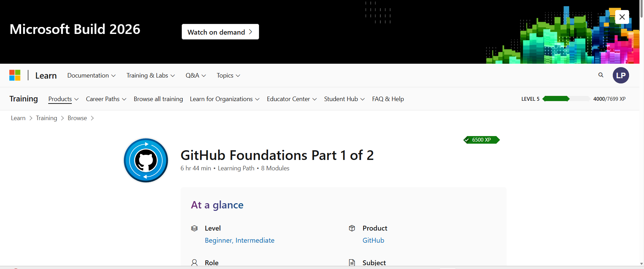Click the 6 hr 44 min duration
644x269 pixels.
click(x=196, y=168)
